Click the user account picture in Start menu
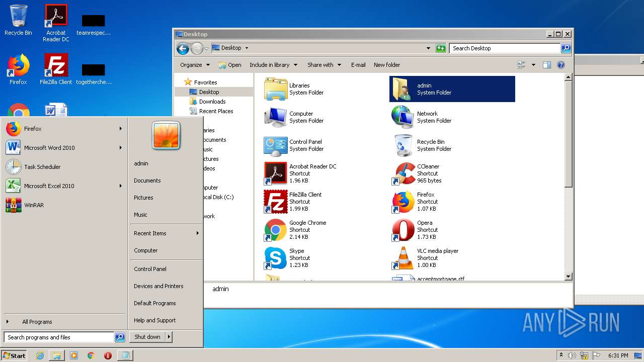This screenshot has width=644, height=362. pyautogui.click(x=166, y=136)
